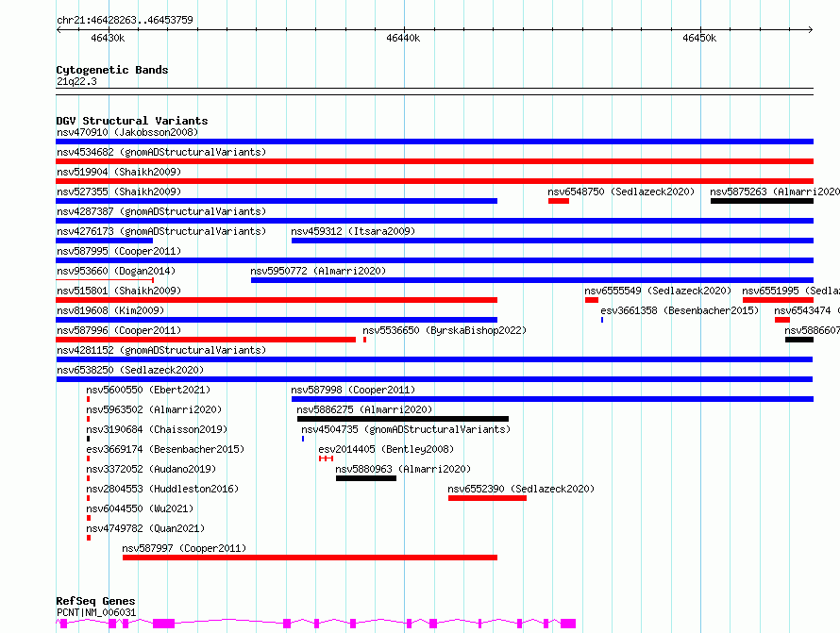840x633 pixels.
Task: Click the nsv6555549 (Sedlazeck2020) label
Action: click(x=658, y=291)
